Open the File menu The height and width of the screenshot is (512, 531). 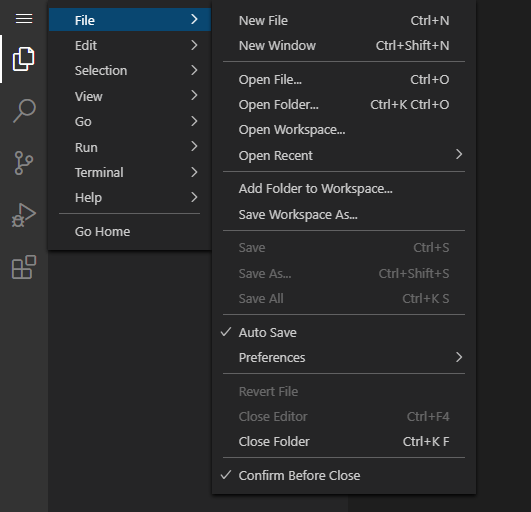pos(130,20)
